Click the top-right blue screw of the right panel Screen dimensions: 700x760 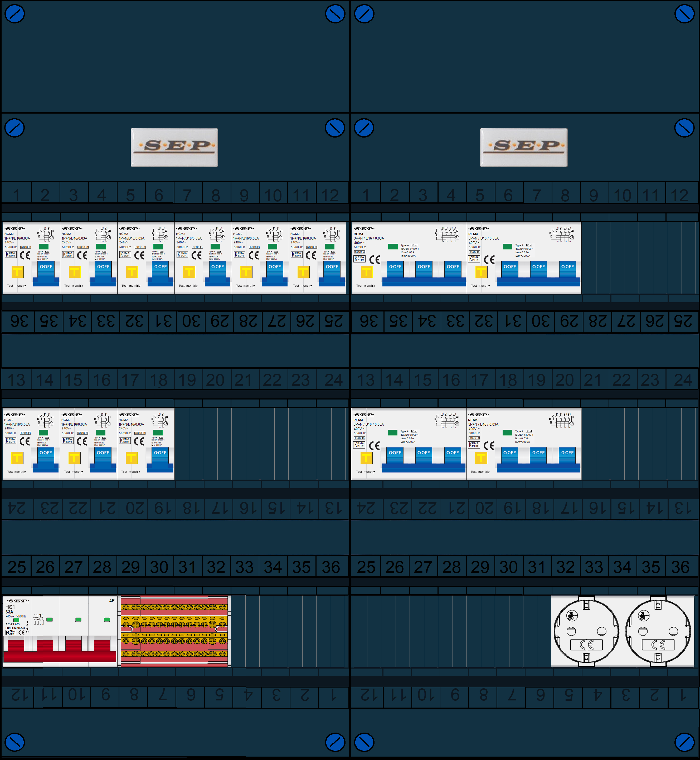pyautogui.click(x=684, y=14)
